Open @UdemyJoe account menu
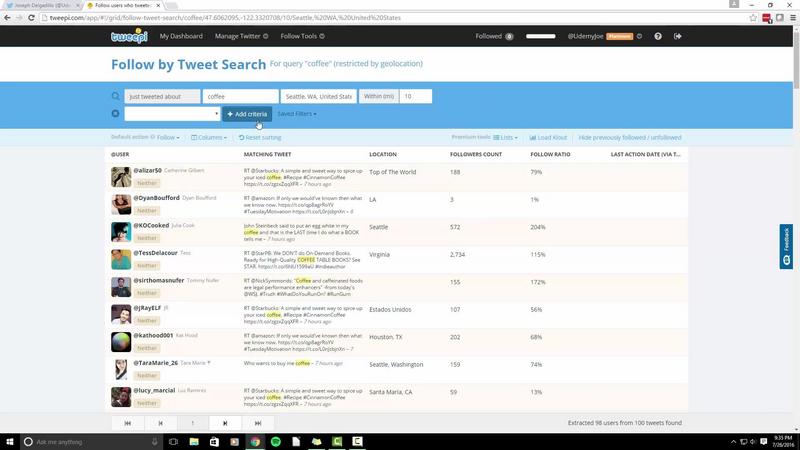Screen dimensions: 800x450 [605, 36]
